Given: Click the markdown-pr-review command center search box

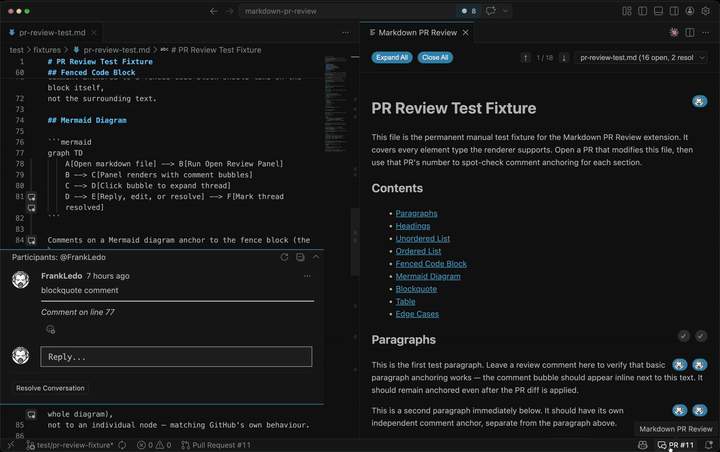Looking at the screenshot, I should coord(347,11).
